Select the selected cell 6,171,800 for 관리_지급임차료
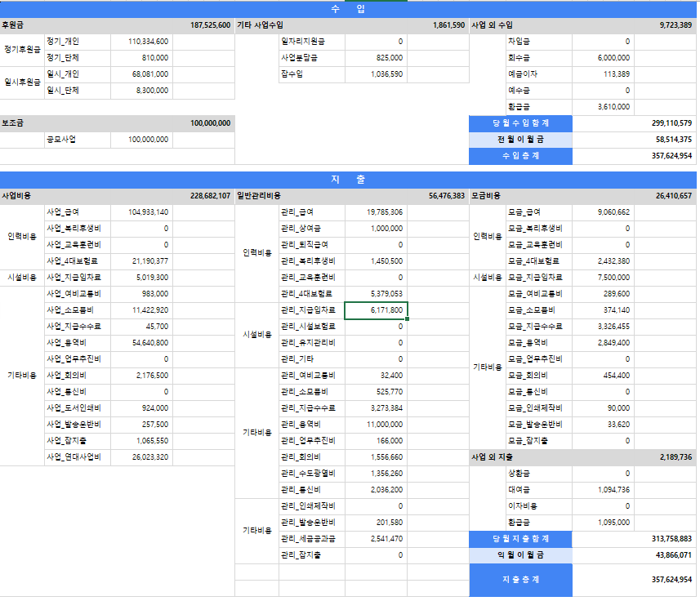Image resolution: width=700 pixels, height=601 pixels. [x=376, y=310]
